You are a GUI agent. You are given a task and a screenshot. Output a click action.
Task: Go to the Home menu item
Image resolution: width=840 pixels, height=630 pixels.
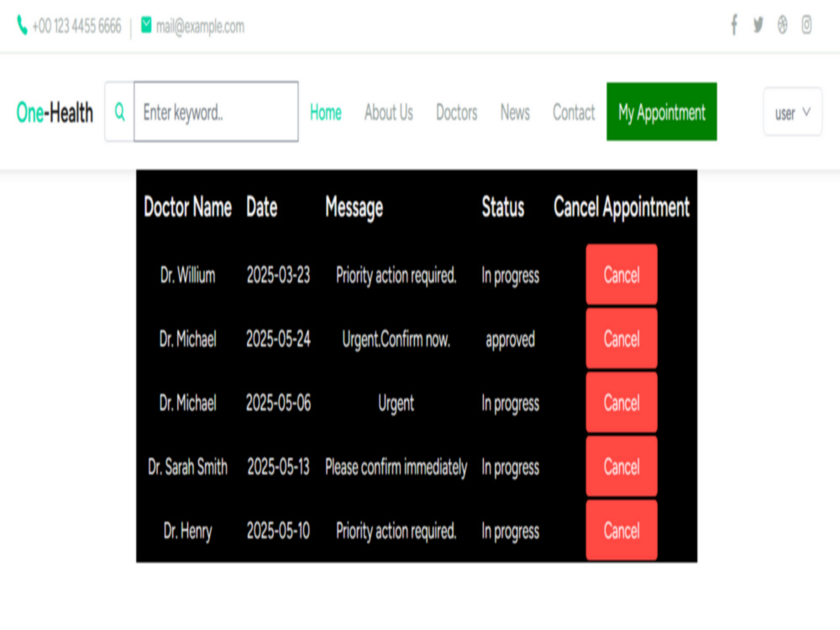pos(326,113)
